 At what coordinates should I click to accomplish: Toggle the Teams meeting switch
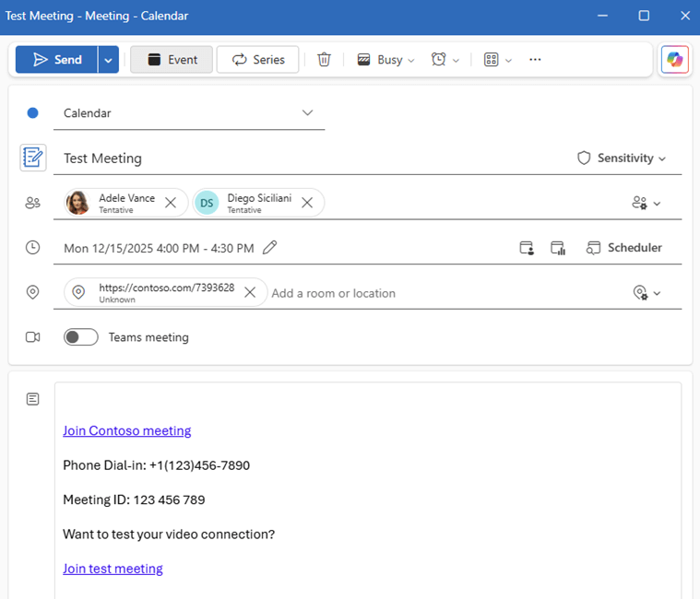pos(81,337)
